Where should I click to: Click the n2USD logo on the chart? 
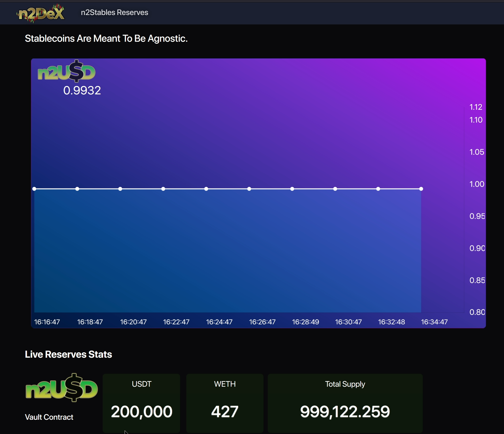point(66,71)
